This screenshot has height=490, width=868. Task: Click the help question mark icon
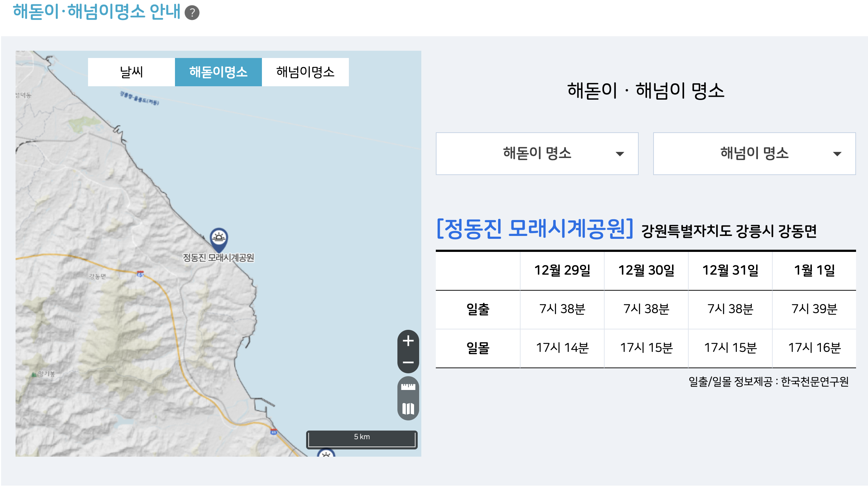(x=192, y=13)
